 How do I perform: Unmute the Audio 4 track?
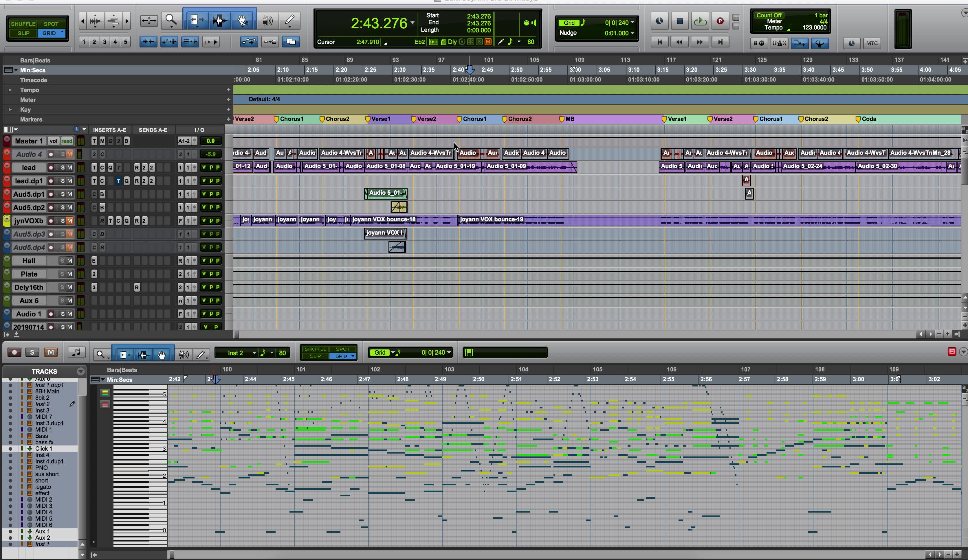point(69,154)
